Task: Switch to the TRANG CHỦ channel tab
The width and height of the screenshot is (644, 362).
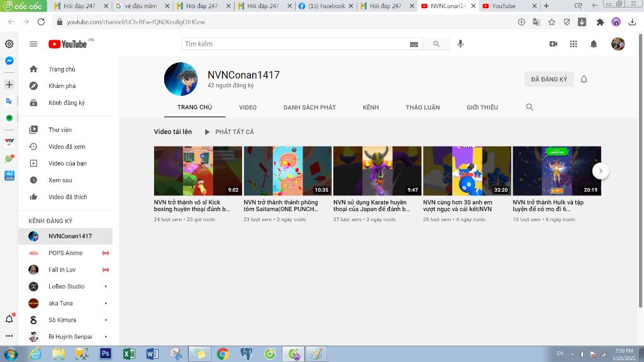Action: [195, 107]
